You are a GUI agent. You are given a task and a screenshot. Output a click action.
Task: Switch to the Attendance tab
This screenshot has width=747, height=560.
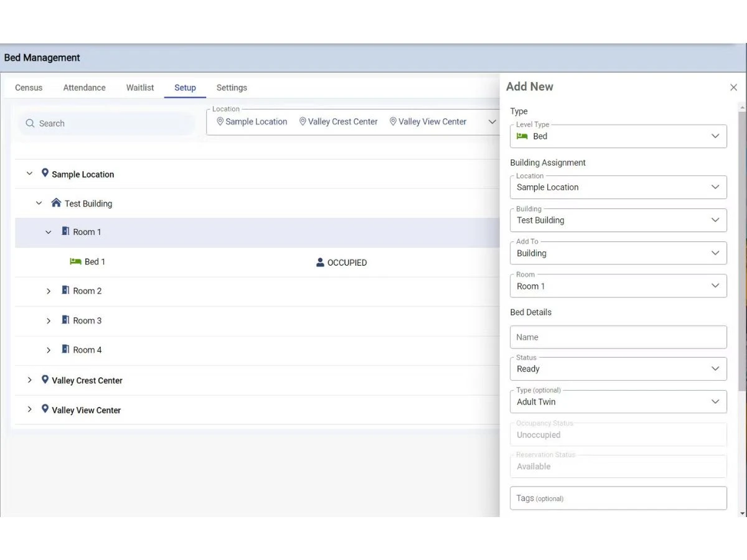[84, 88]
